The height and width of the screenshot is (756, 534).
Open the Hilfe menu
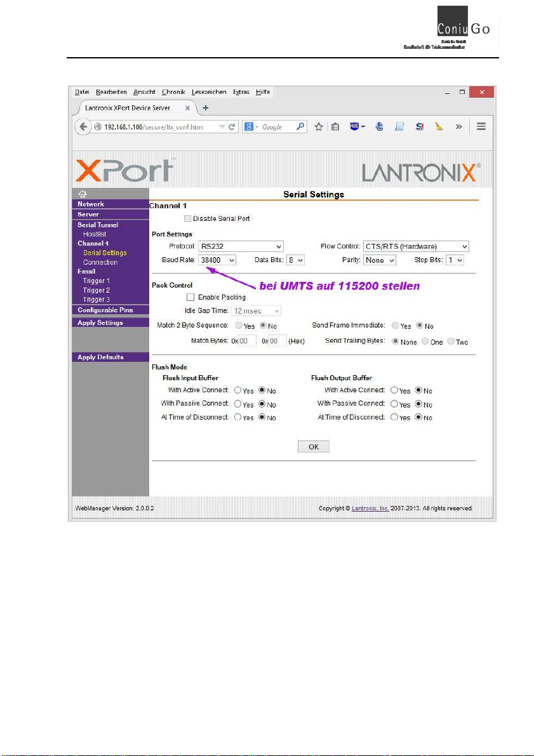click(x=263, y=91)
